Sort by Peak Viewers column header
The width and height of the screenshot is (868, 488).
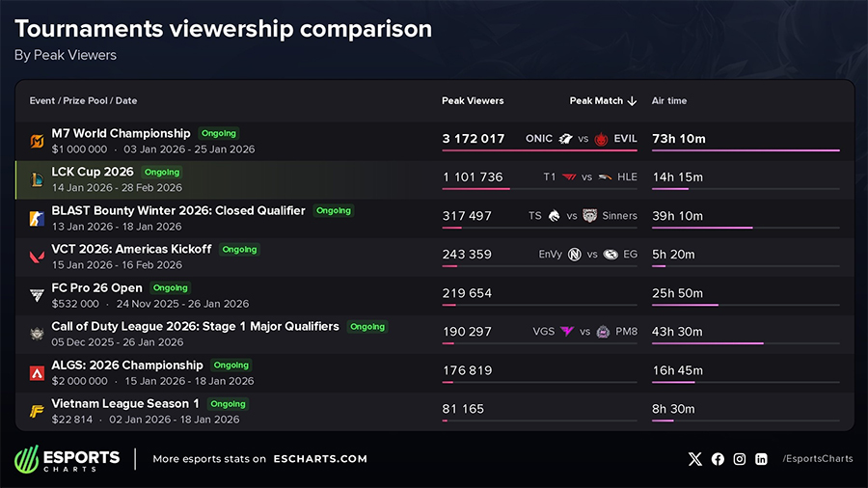click(x=473, y=101)
